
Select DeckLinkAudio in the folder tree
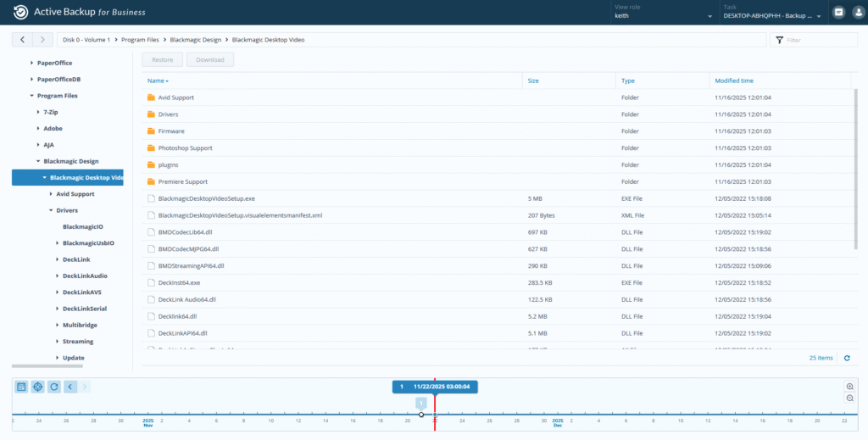pyautogui.click(x=85, y=276)
